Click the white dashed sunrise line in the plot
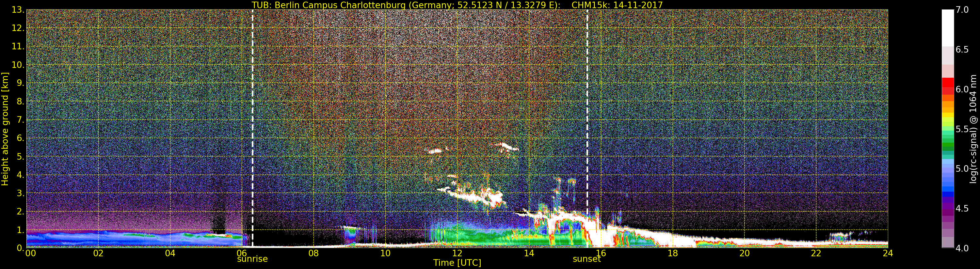Viewport: 980px width, 269px height. tap(253, 129)
